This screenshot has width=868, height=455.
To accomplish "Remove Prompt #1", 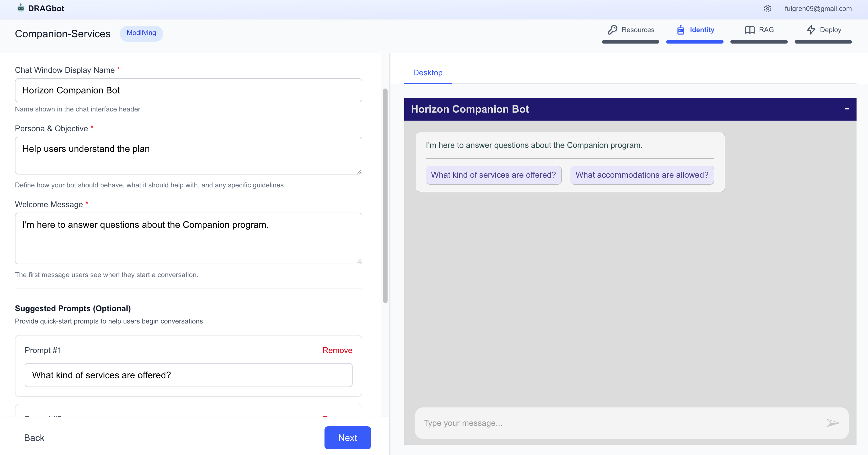I will pyautogui.click(x=337, y=350).
